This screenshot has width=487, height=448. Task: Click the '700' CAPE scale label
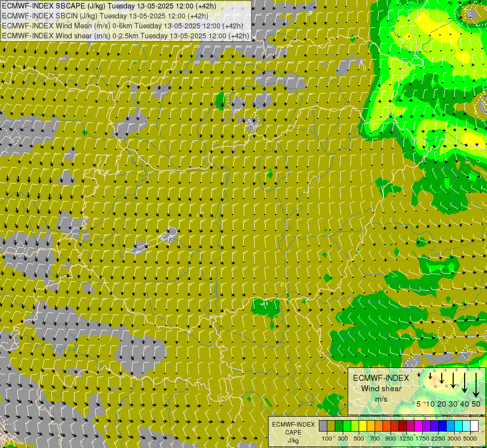(x=375, y=439)
